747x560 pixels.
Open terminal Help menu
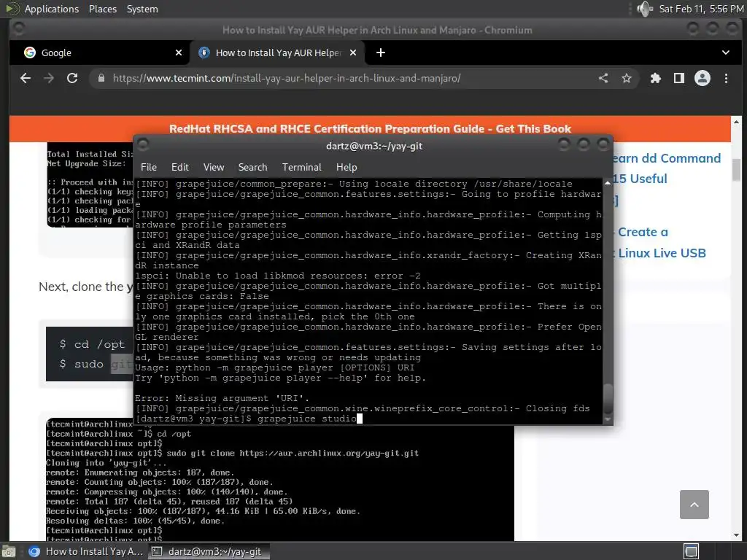[x=347, y=167]
